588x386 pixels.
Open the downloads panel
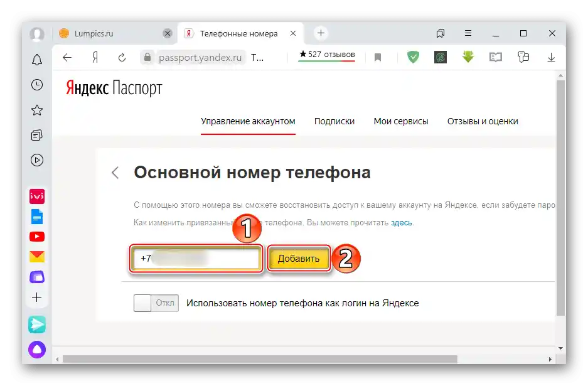[x=551, y=57]
